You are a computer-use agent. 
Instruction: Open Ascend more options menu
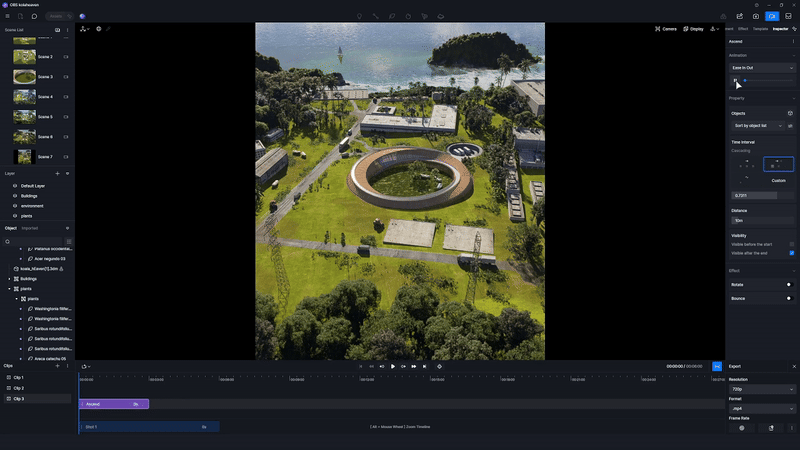(x=793, y=41)
